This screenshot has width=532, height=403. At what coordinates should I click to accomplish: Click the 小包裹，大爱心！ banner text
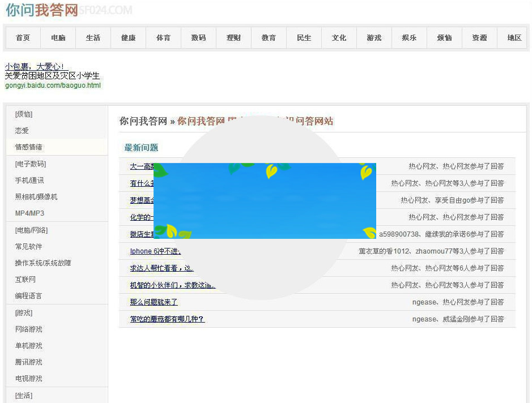[36, 66]
